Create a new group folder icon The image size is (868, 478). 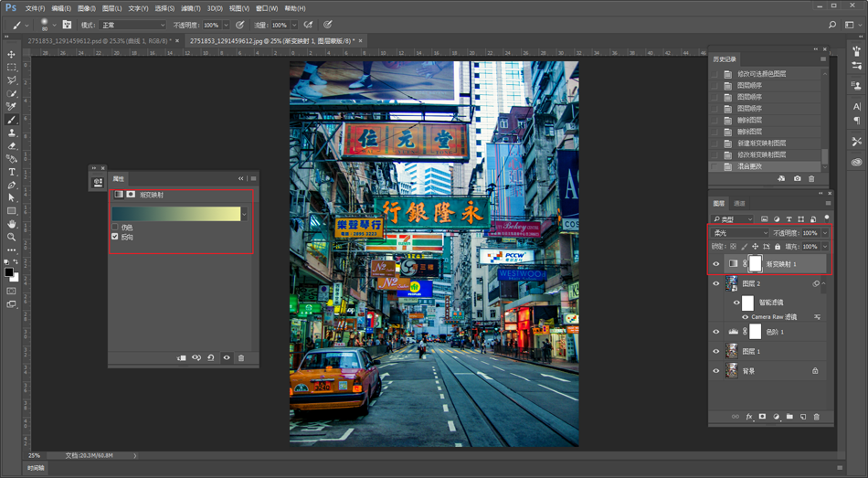coord(789,417)
